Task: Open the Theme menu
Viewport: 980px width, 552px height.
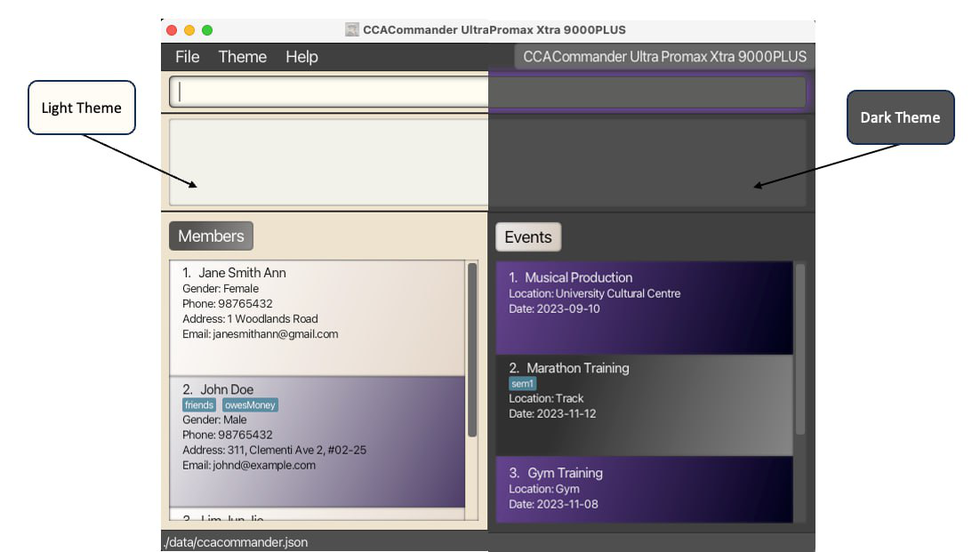Action: [x=242, y=56]
